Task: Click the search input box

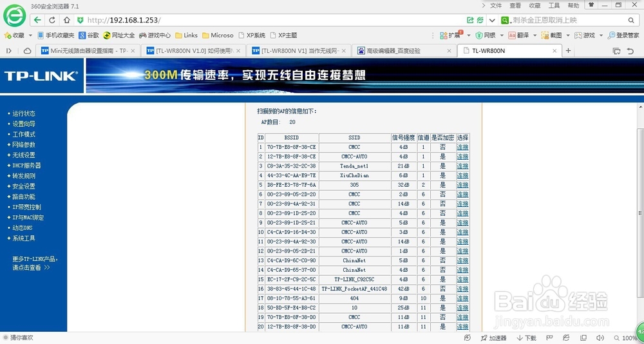Action: pyautogui.click(x=569, y=20)
